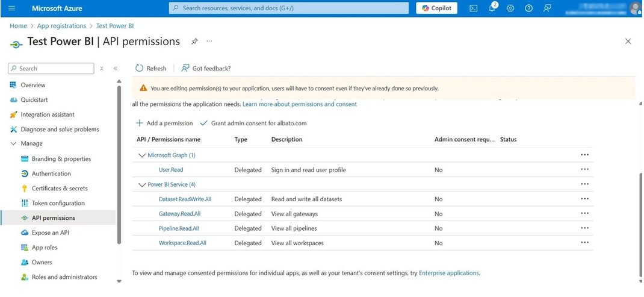Click the Type column header
The height and width of the screenshot is (297, 644).
[241, 139]
